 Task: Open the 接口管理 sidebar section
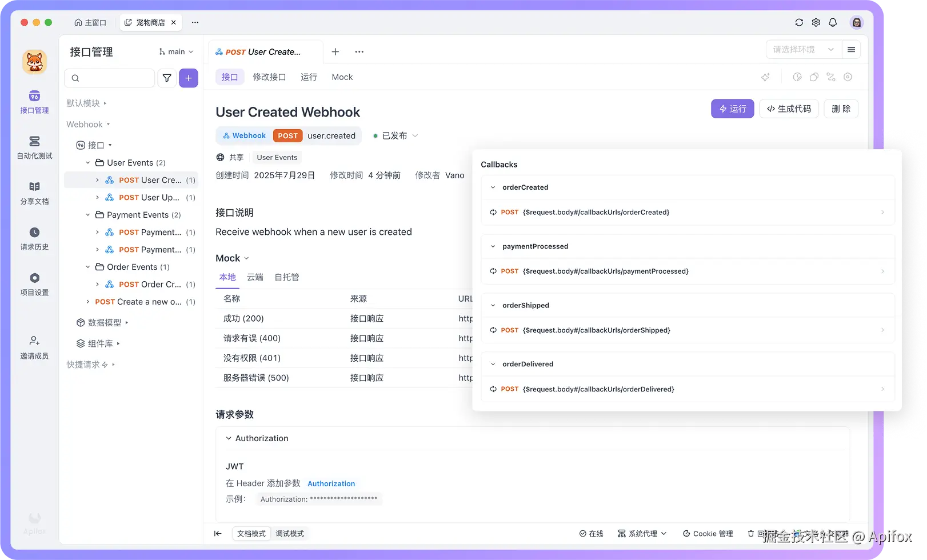pyautogui.click(x=34, y=102)
